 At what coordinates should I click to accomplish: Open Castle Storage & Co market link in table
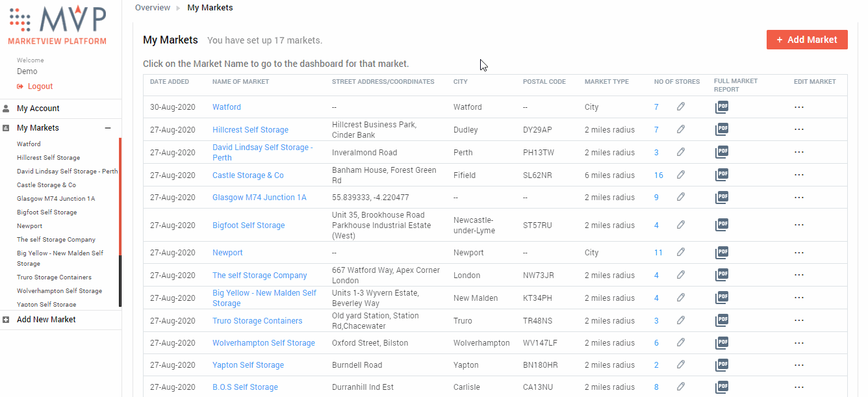[248, 175]
